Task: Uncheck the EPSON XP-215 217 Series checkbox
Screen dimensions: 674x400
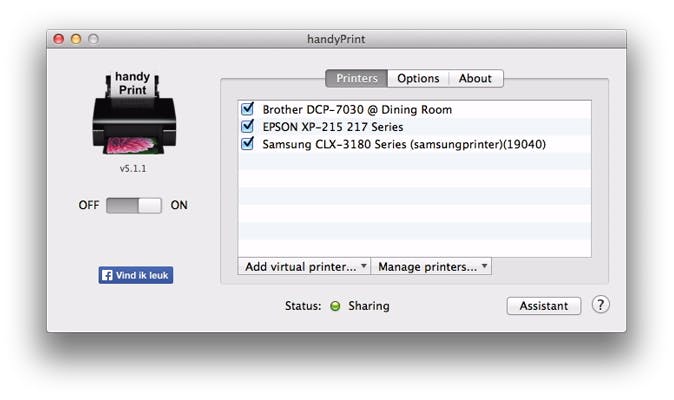Action: (248, 126)
